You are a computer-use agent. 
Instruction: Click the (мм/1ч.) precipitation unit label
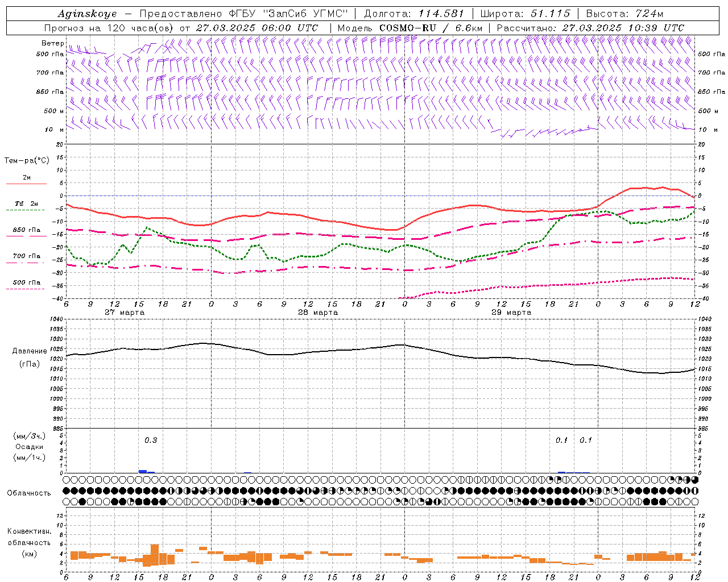click(x=29, y=458)
